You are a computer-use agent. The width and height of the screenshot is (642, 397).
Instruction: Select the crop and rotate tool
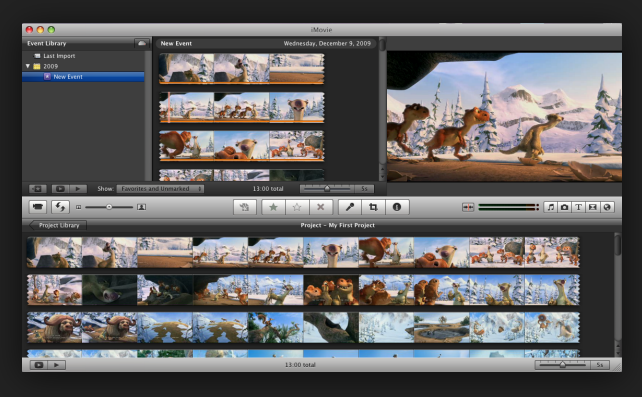(x=373, y=207)
